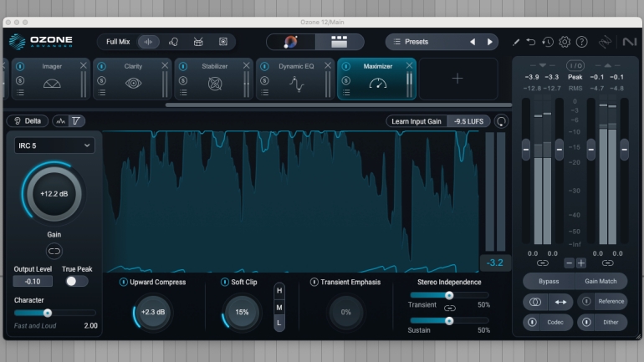Adjust the Character slider handle

pos(48,314)
